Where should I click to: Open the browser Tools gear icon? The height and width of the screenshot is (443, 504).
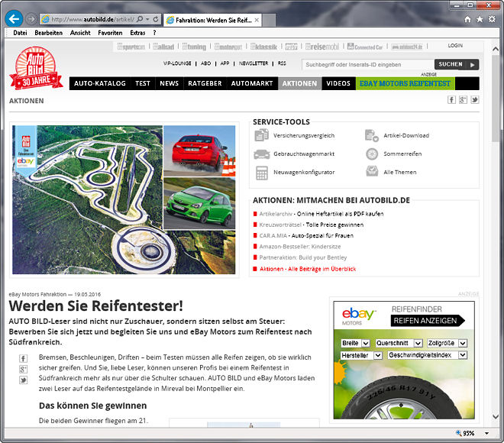tap(492, 19)
